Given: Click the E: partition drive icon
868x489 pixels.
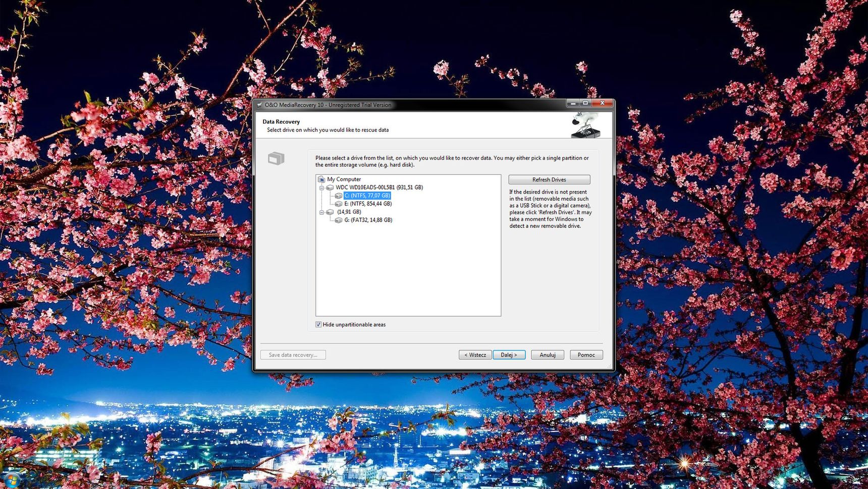Looking at the screenshot, I should (339, 204).
